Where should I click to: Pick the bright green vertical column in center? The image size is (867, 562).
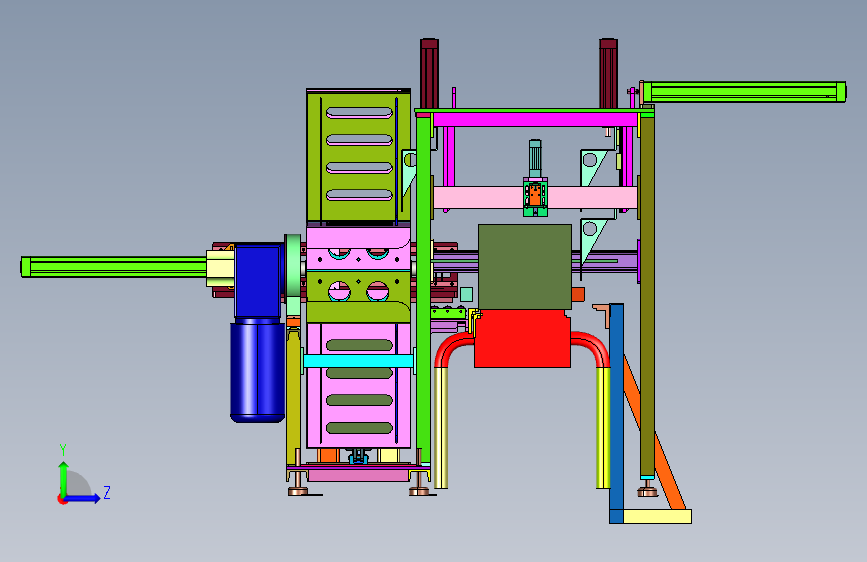[x=424, y=288]
